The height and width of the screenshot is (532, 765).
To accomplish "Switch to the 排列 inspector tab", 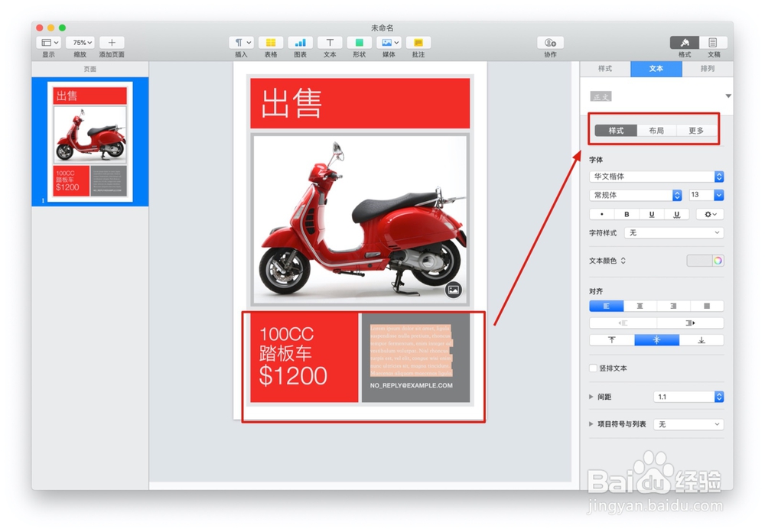I will pyautogui.click(x=708, y=69).
